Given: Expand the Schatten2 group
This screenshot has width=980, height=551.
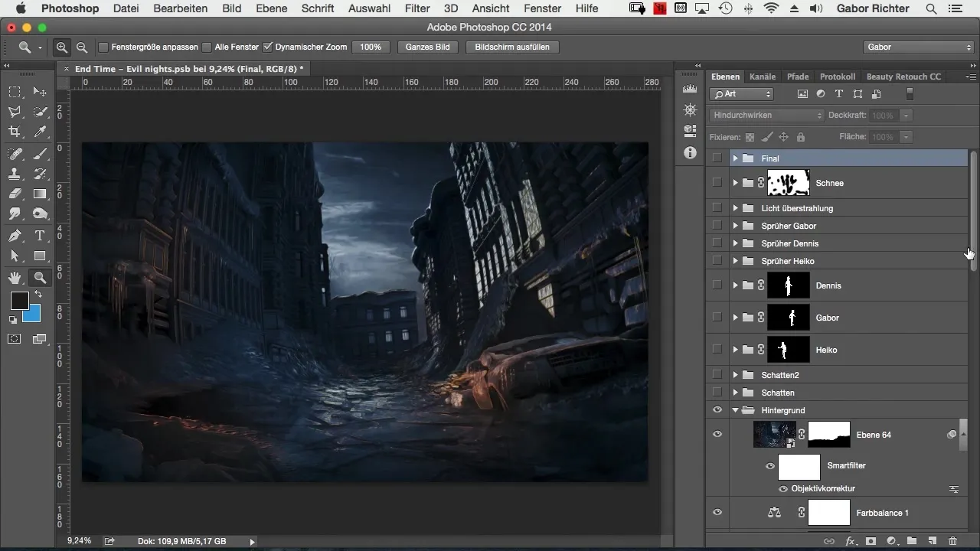Looking at the screenshot, I should coord(735,375).
